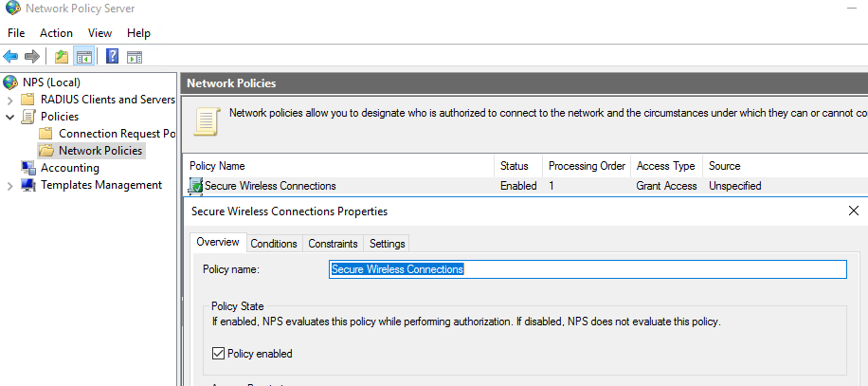Click the Enabled status cell
This screenshot has height=386, width=868.
coord(518,186)
